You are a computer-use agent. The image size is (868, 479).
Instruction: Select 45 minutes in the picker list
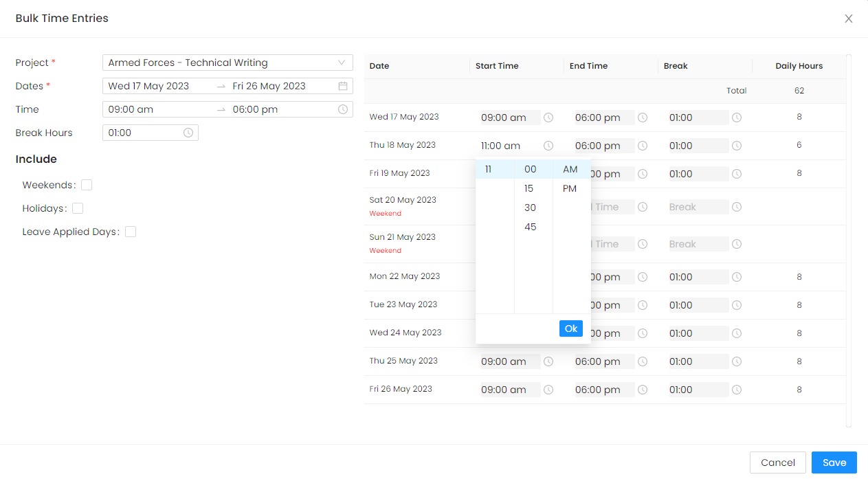tap(530, 227)
